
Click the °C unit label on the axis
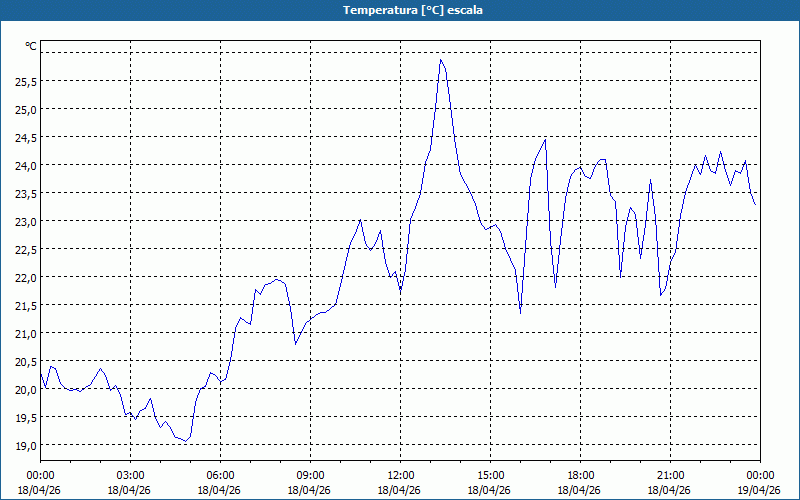pos(30,46)
